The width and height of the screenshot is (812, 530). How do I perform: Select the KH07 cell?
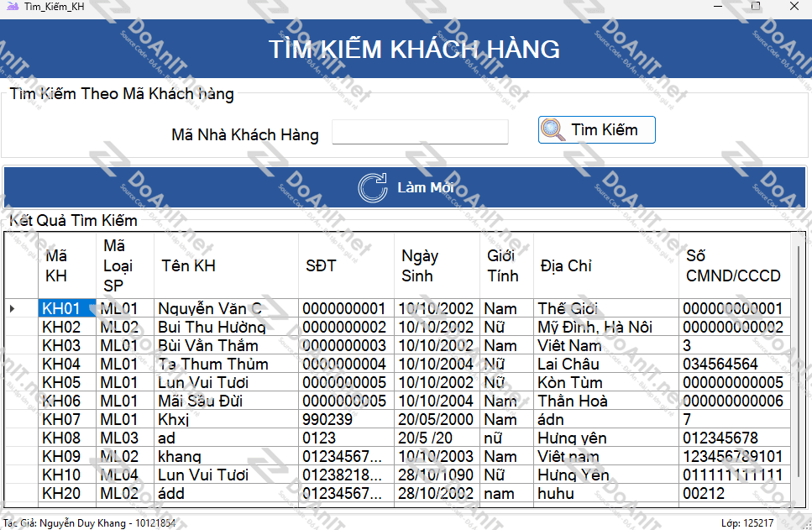click(67, 420)
